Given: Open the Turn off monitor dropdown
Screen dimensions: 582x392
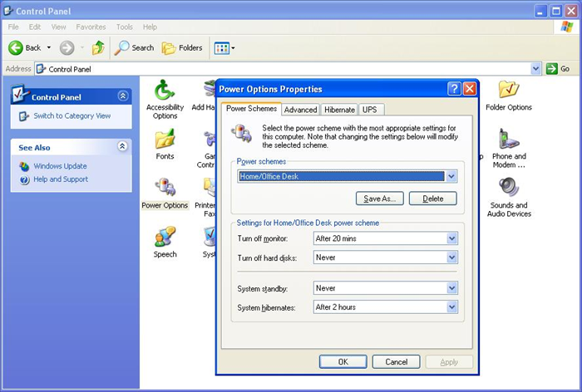Looking at the screenshot, I should pyautogui.click(x=451, y=238).
